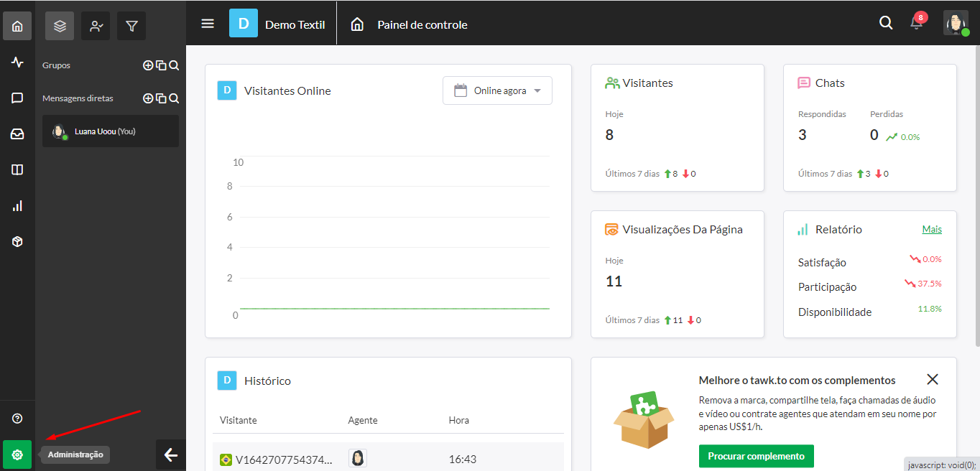Select the layers stack panel icon
The width and height of the screenshot is (980, 471).
point(60,26)
